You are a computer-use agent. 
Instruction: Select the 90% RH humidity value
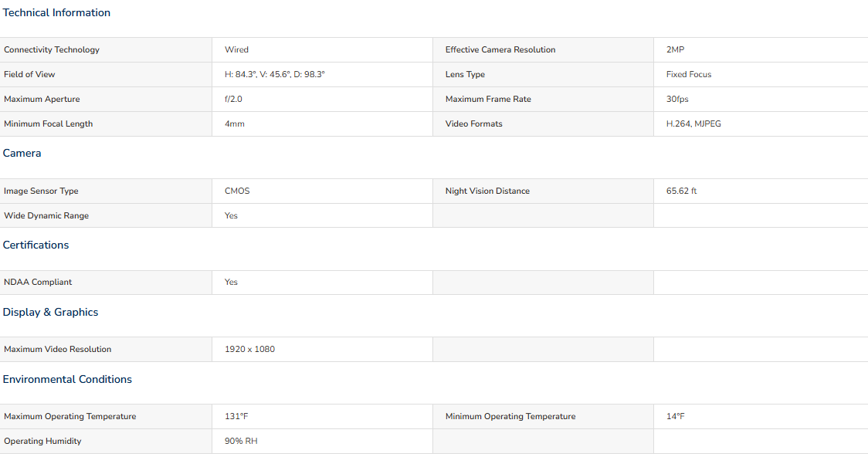point(241,441)
